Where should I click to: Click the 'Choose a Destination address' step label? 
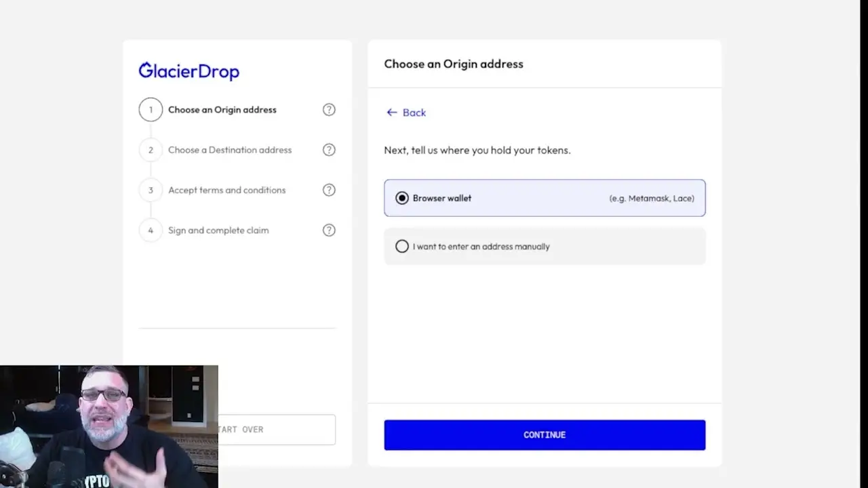point(230,150)
